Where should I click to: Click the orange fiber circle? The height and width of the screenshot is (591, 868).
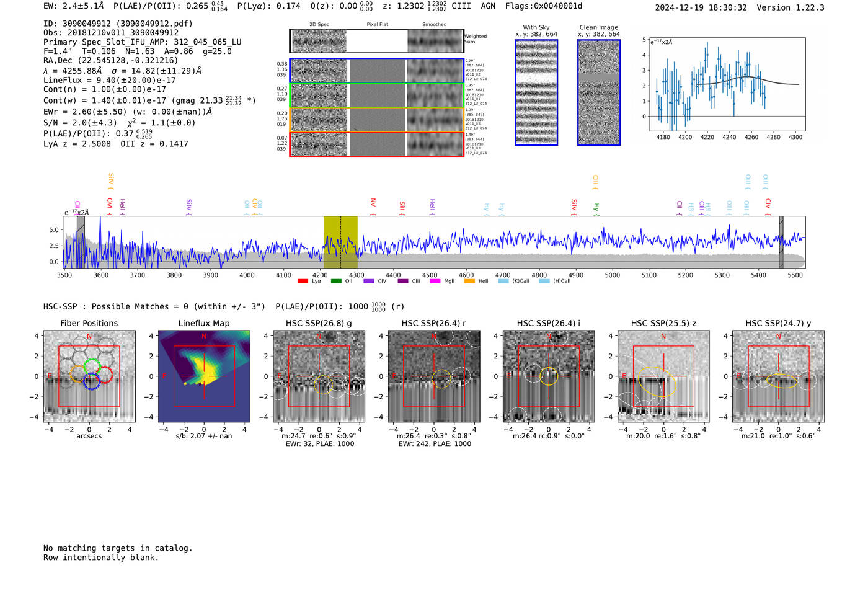(x=79, y=373)
